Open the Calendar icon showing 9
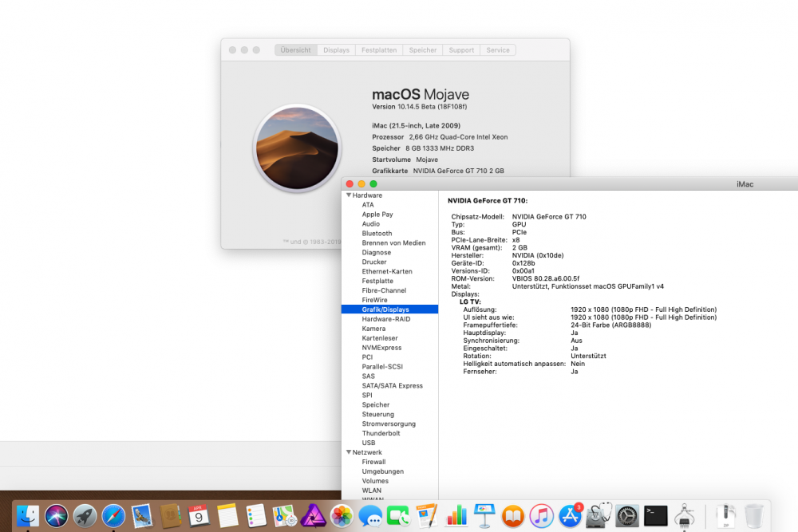798x532 pixels. (199, 516)
